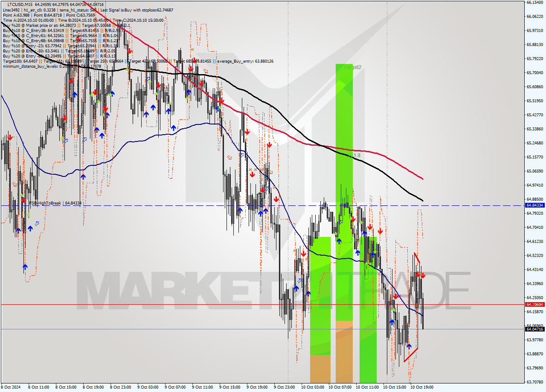
Task: Click the 65.42770 price axis label
Action: pos(534,115)
